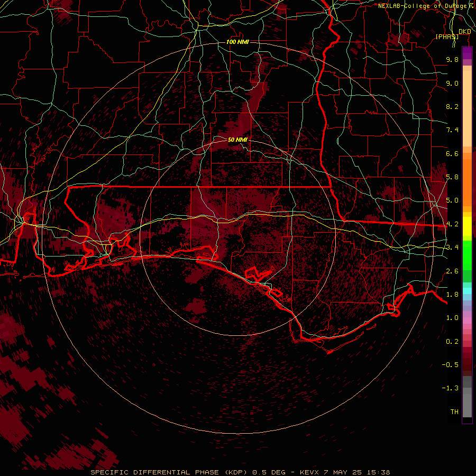
Task: Click the 6.6 value on color scale
Action: [x=452, y=153]
